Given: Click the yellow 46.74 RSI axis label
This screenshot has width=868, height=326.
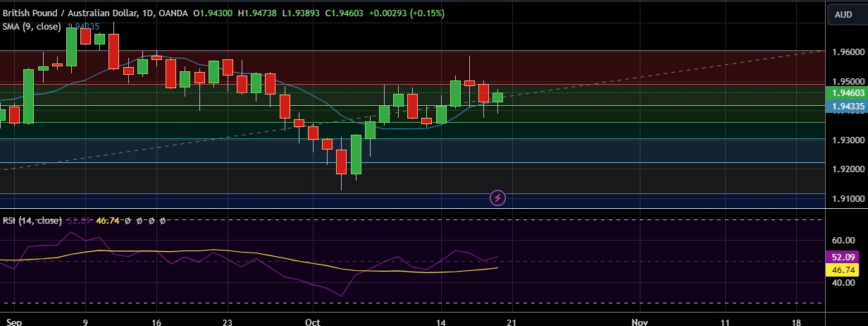Looking at the screenshot, I should point(842,270).
